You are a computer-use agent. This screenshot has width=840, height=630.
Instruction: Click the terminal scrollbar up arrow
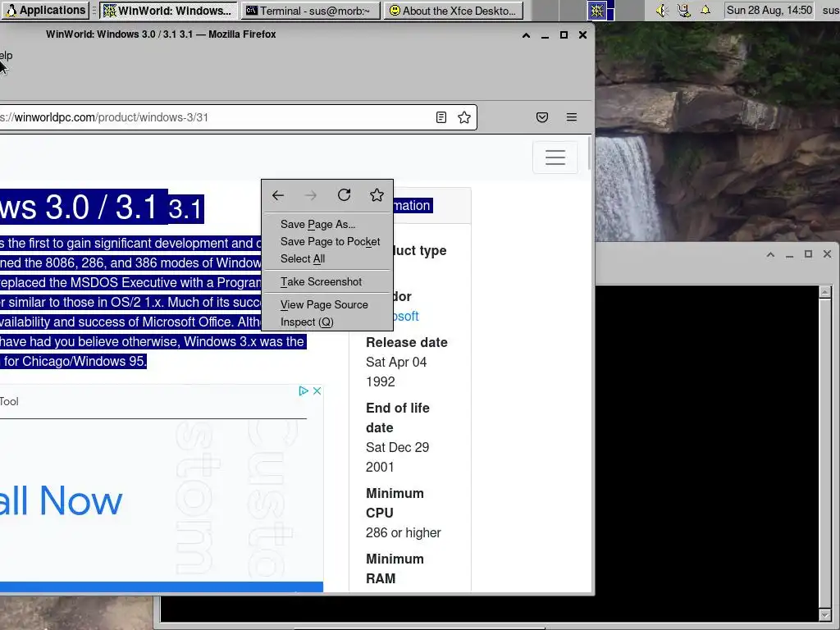(825, 292)
